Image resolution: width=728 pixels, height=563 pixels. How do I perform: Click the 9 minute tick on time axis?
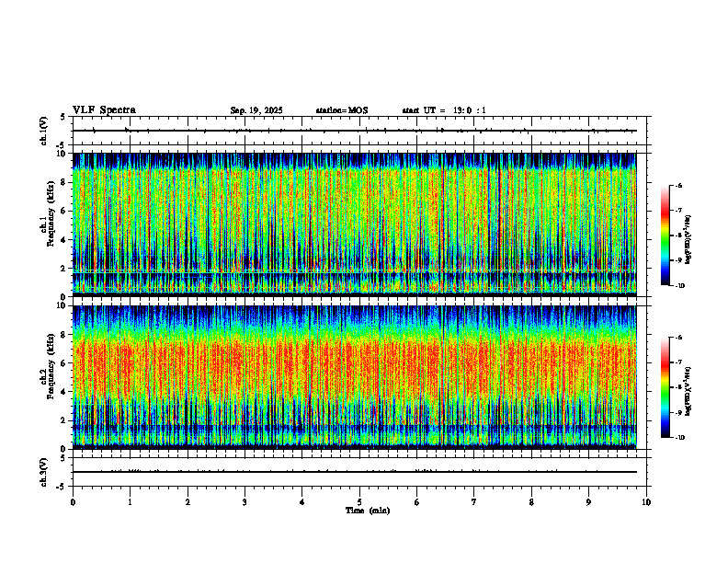pos(588,502)
